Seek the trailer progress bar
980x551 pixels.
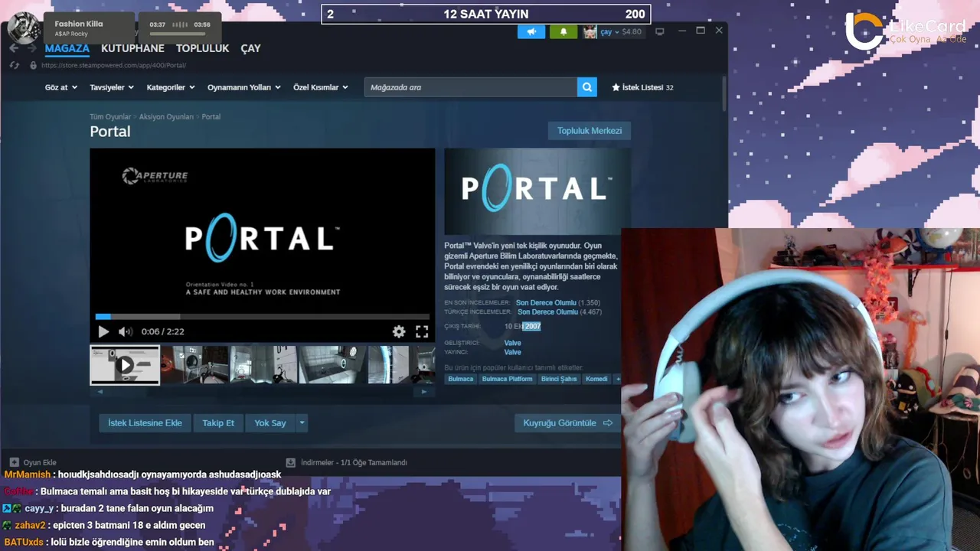262,316
